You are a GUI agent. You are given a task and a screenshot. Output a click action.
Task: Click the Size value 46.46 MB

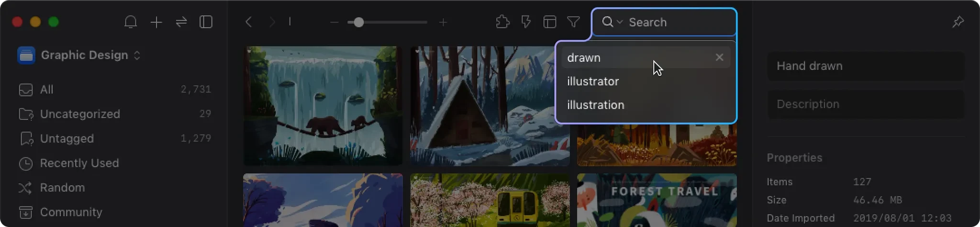(x=878, y=200)
